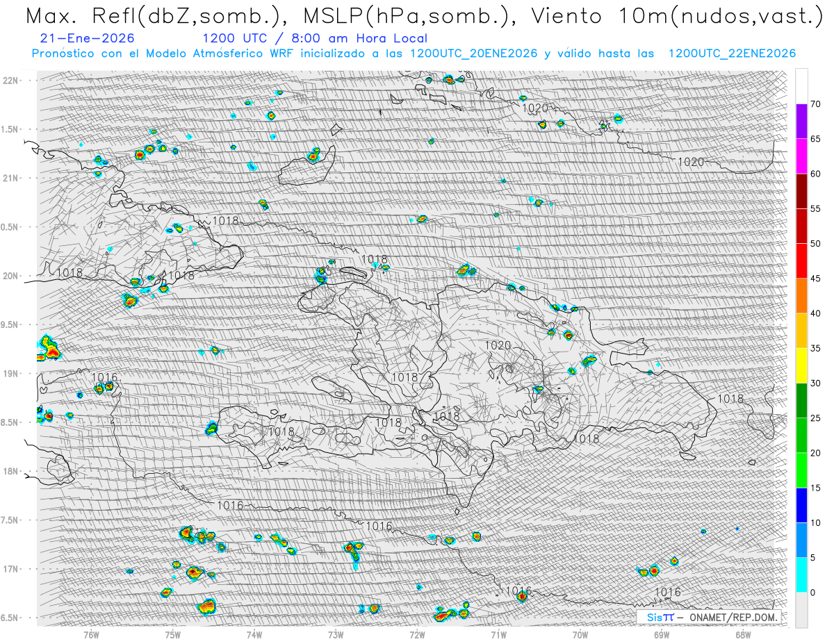Screen dimensions: 834x644
Task: Click the yellow 30–35 dBZ colorbar segment
Action: coord(801,365)
